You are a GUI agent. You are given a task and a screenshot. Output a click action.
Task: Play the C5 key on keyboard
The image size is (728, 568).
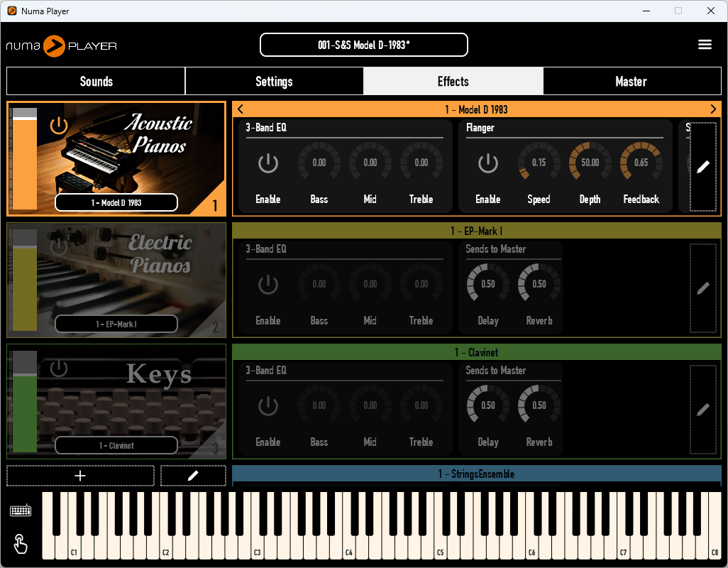click(441, 548)
